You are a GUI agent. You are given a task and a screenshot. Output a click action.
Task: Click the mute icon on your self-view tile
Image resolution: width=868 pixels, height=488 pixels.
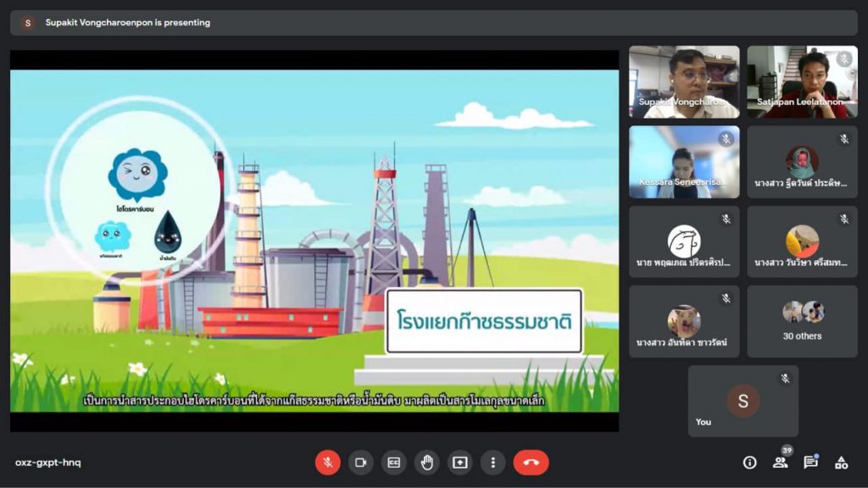pyautogui.click(x=787, y=378)
